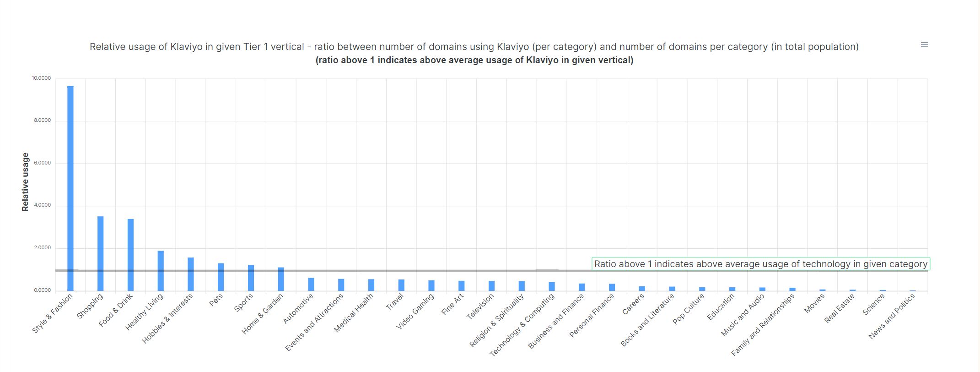
Task: Click the 6.0000 y-axis tick value
Action: (43, 163)
